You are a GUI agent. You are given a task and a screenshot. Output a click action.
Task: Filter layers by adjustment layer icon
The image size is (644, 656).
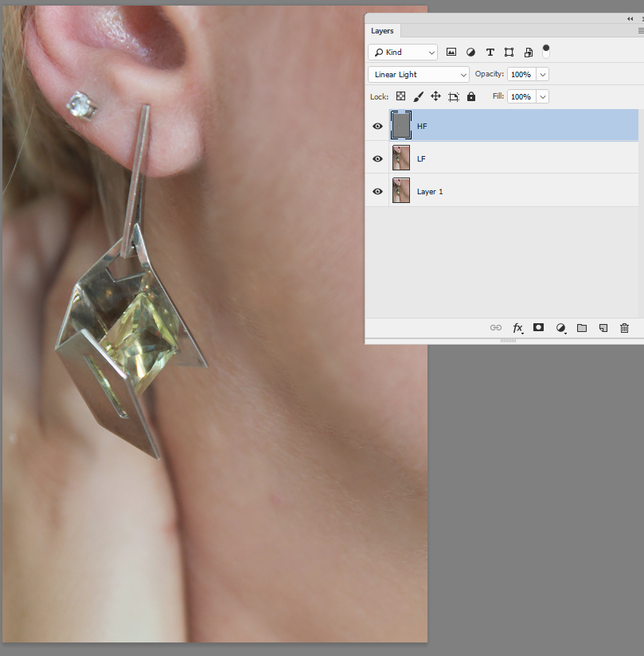click(x=470, y=53)
